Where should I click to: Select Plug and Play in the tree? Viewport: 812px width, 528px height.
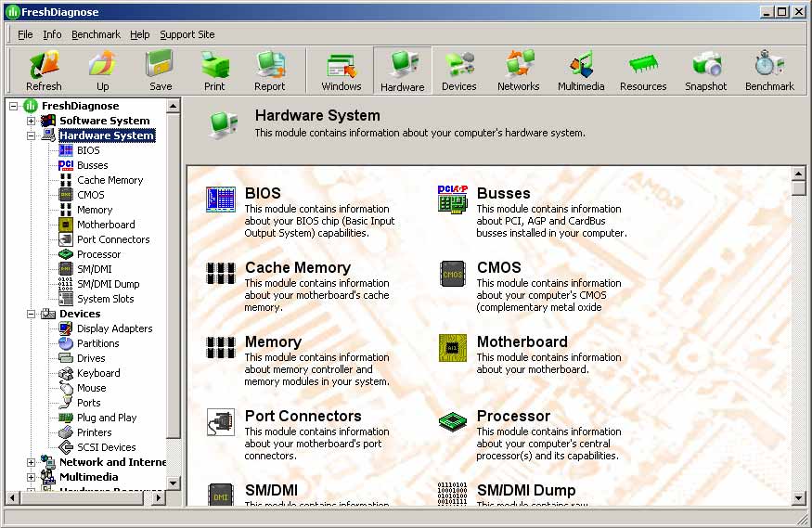[x=107, y=418]
